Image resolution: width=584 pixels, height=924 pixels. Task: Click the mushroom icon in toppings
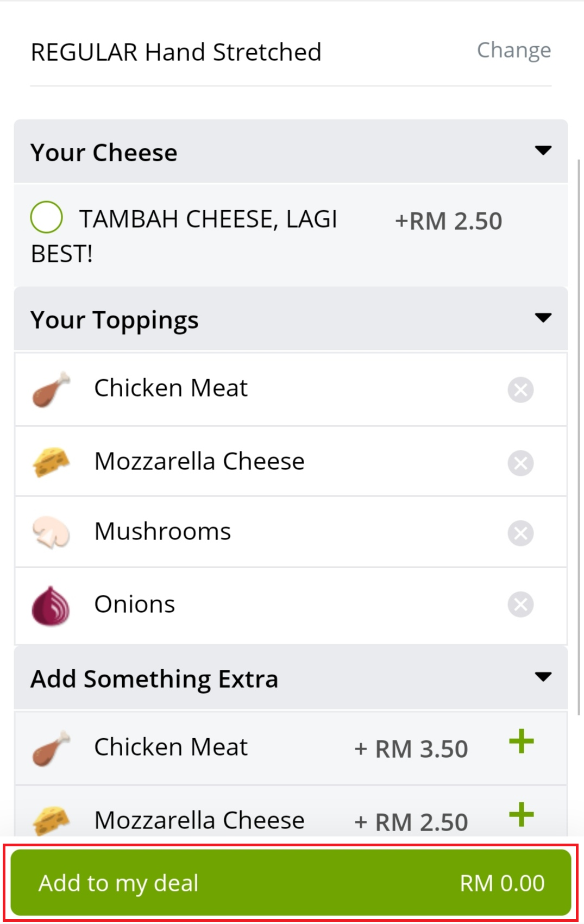click(51, 532)
